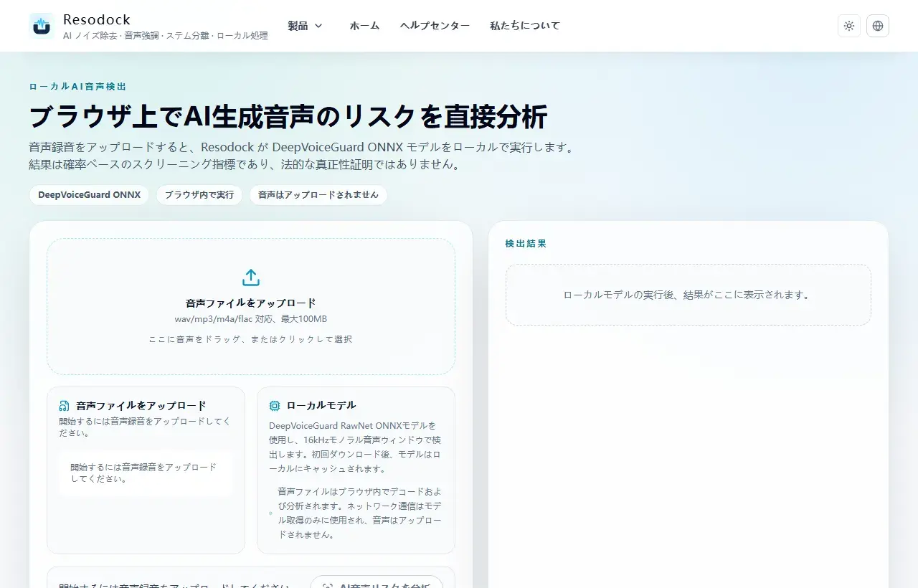Click the ローカルモデル card heading text
Viewport: 918px width, 588px height.
(x=321, y=406)
